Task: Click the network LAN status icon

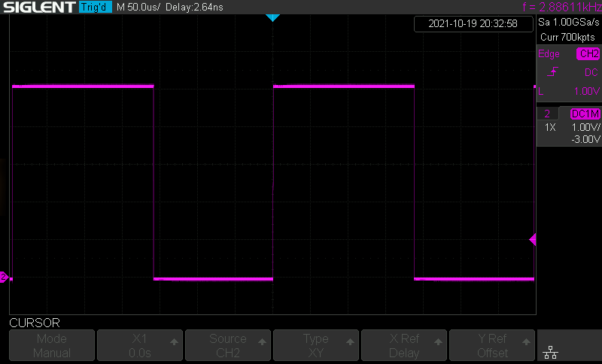Action: pos(551,352)
